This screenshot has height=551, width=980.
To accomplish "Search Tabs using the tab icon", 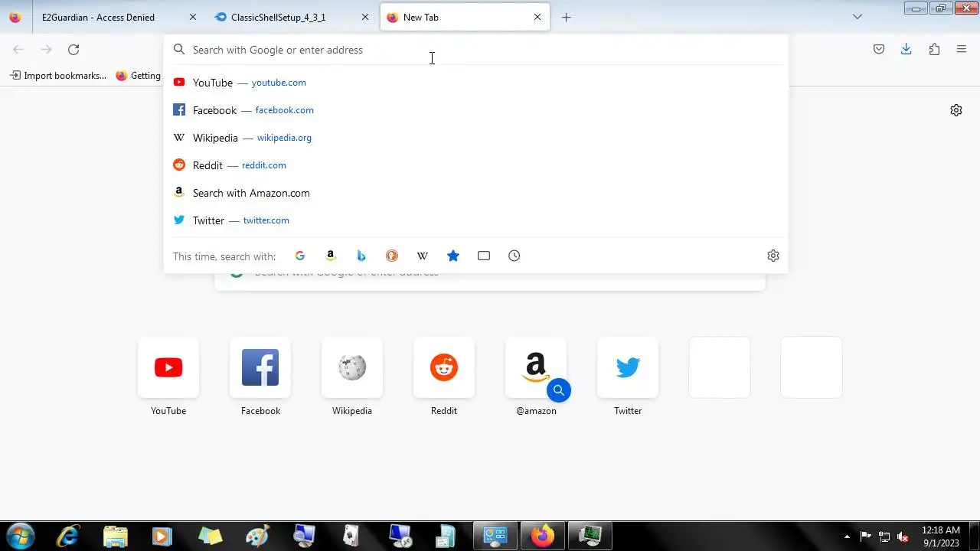I will [x=484, y=256].
